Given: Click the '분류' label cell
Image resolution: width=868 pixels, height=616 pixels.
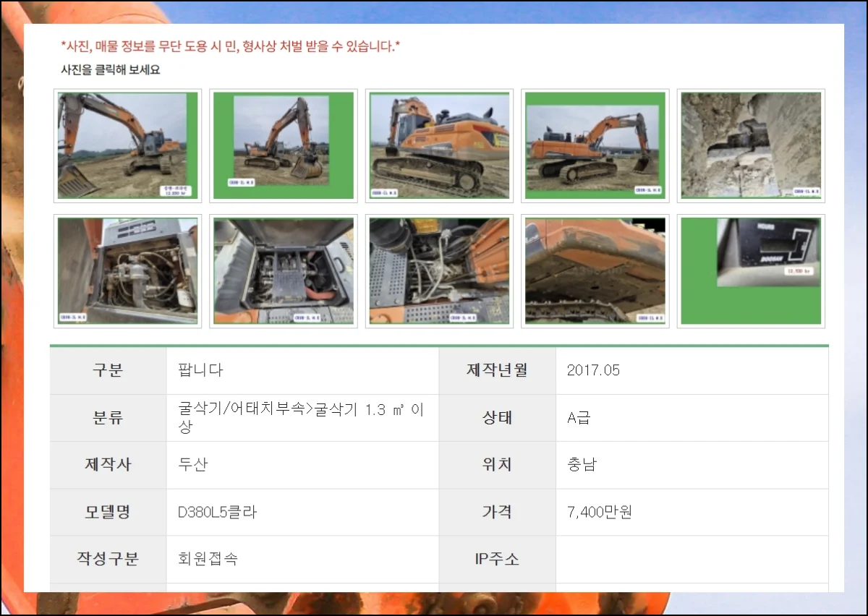Looking at the screenshot, I should pos(108,418).
